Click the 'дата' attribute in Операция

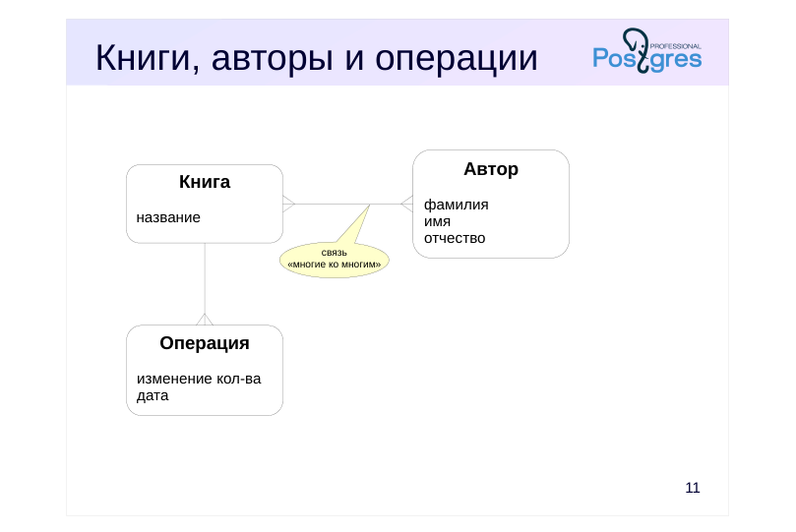click(x=153, y=395)
